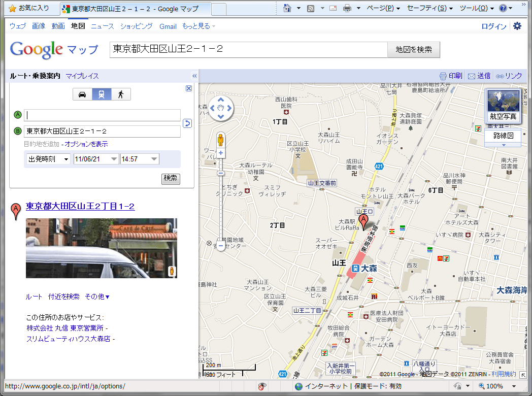Image resolution: width=532 pixels, height=396 pixels.
Task: Expand もっと見る more menu
Action: pos(198,26)
